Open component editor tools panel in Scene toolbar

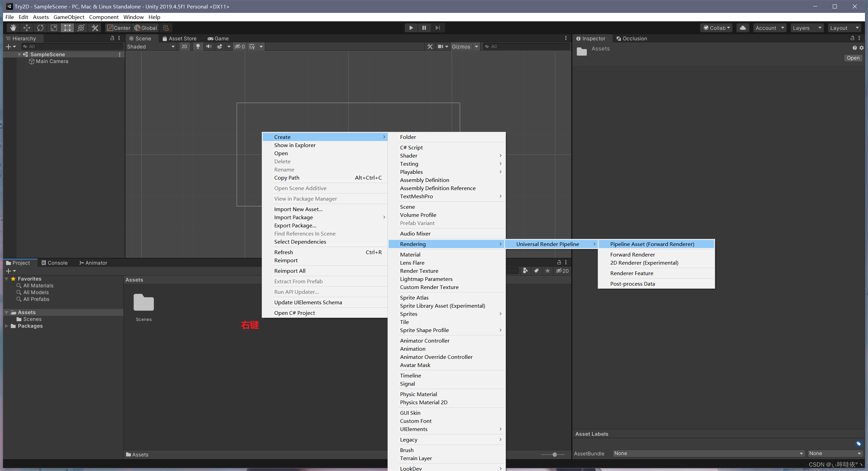(x=430, y=46)
